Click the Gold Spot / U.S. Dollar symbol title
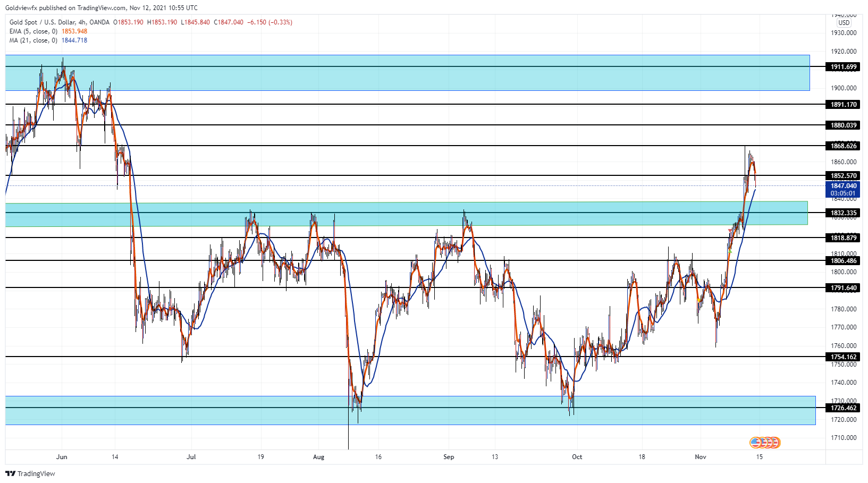Image resolution: width=868 pixels, height=483 pixels. click(x=42, y=22)
